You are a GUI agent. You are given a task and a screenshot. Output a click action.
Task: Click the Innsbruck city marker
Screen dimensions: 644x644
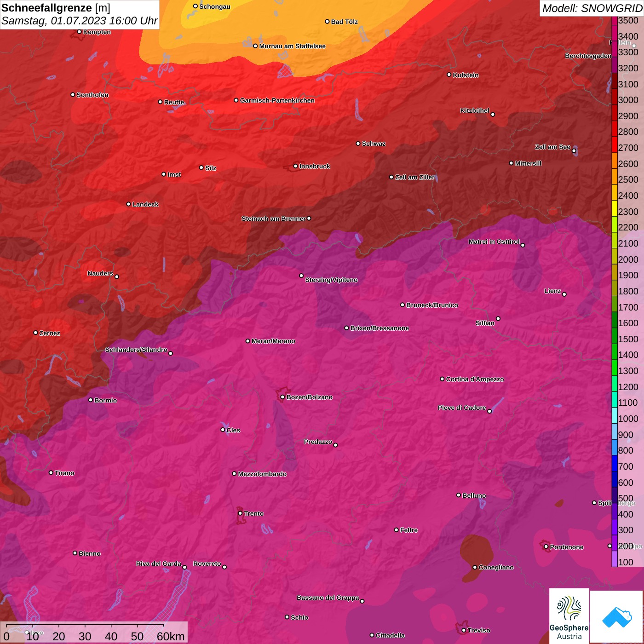296,166
